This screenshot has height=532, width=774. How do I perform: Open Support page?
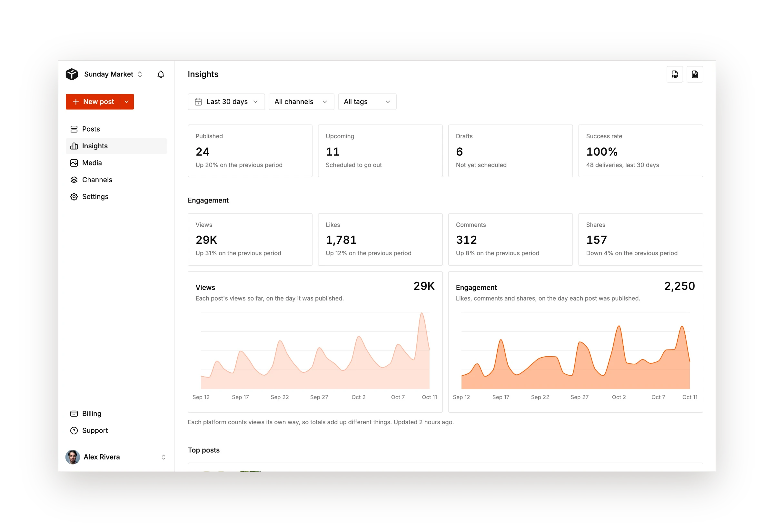(116, 430)
